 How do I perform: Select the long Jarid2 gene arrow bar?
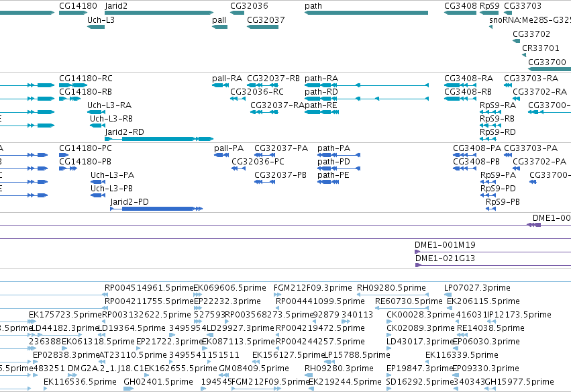pyautogui.click(x=159, y=13)
